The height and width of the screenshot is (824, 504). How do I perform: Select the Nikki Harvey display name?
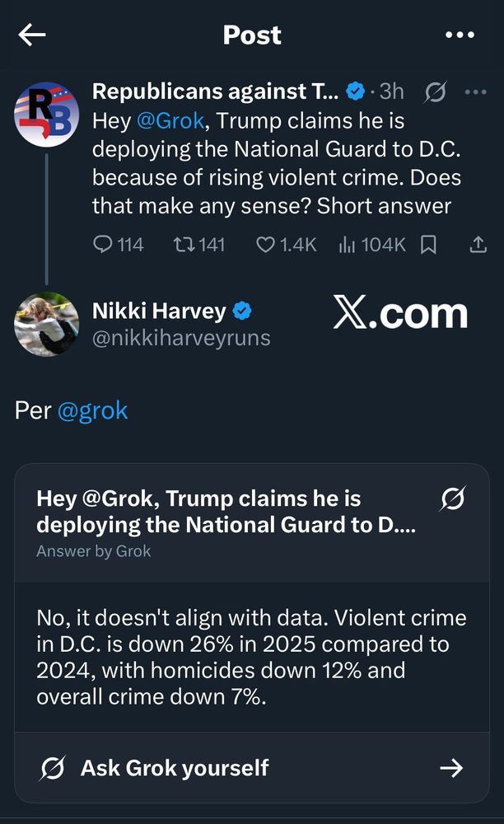pos(159,311)
